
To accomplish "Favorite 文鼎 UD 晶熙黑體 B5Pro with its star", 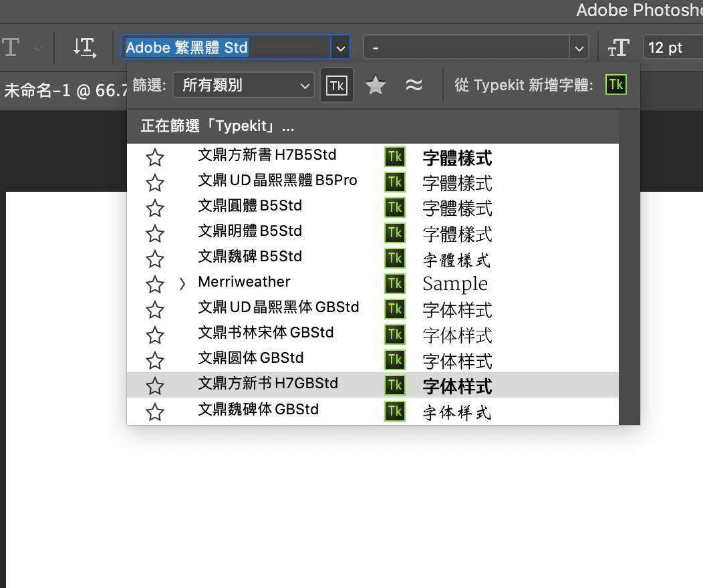I will (x=155, y=183).
